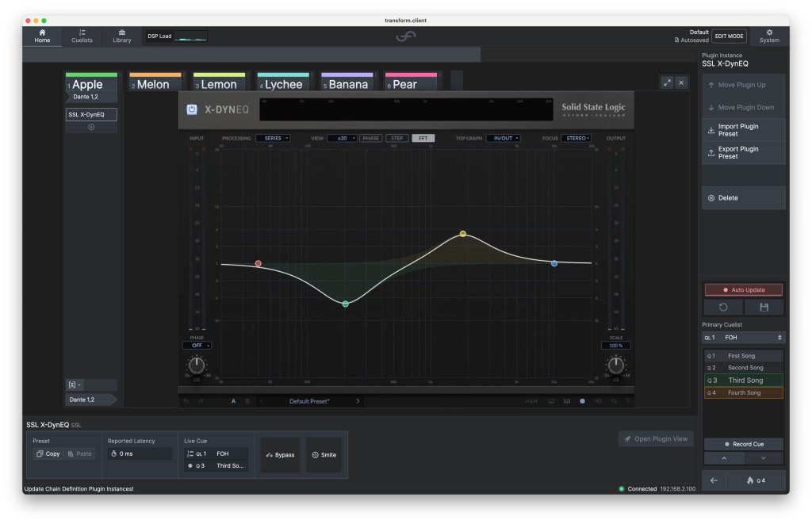Toggle the PHASE view button
The width and height of the screenshot is (812, 524).
point(371,138)
